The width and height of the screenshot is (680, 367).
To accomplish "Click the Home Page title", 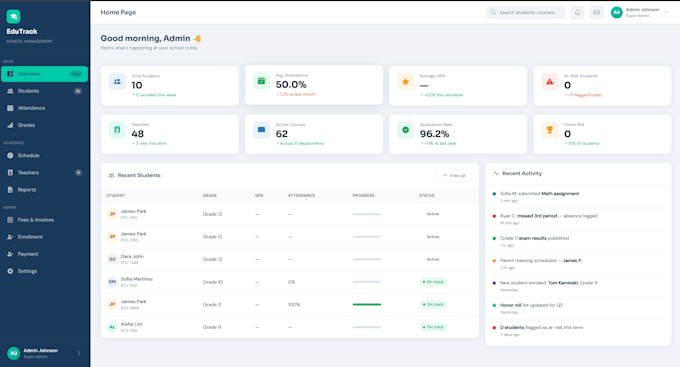I will [x=118, y=13].
